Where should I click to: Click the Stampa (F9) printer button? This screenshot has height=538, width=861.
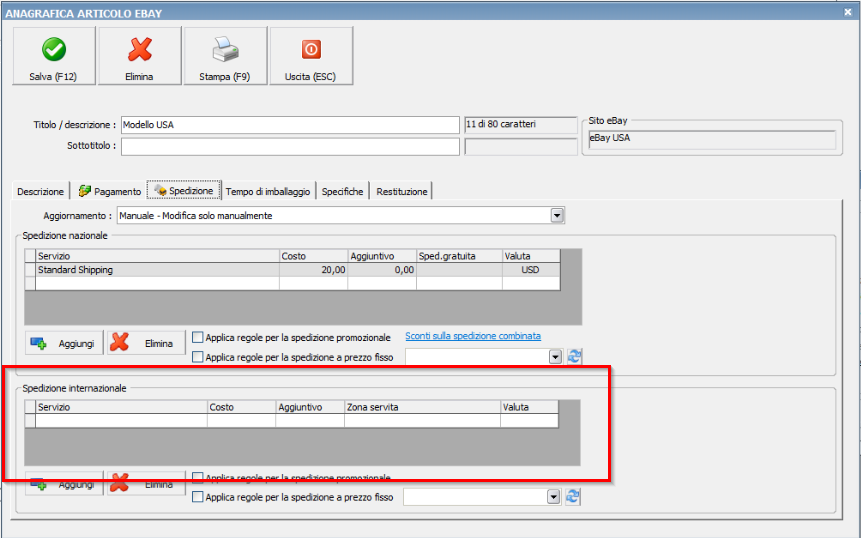225,56
